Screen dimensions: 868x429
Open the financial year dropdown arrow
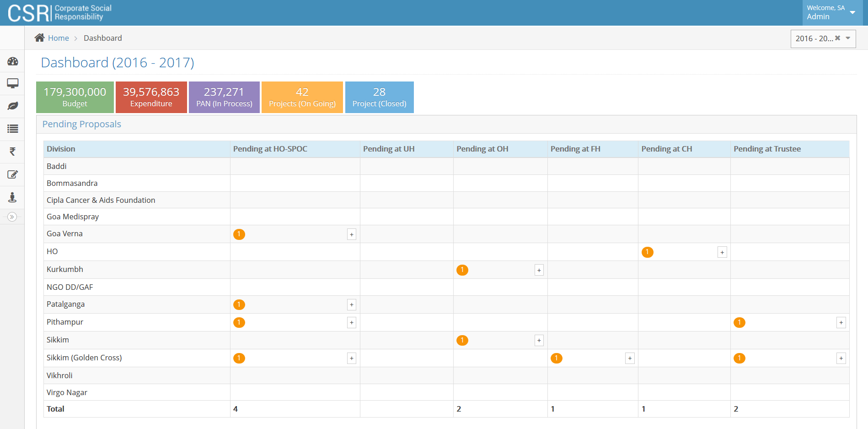tap(848, 38)
